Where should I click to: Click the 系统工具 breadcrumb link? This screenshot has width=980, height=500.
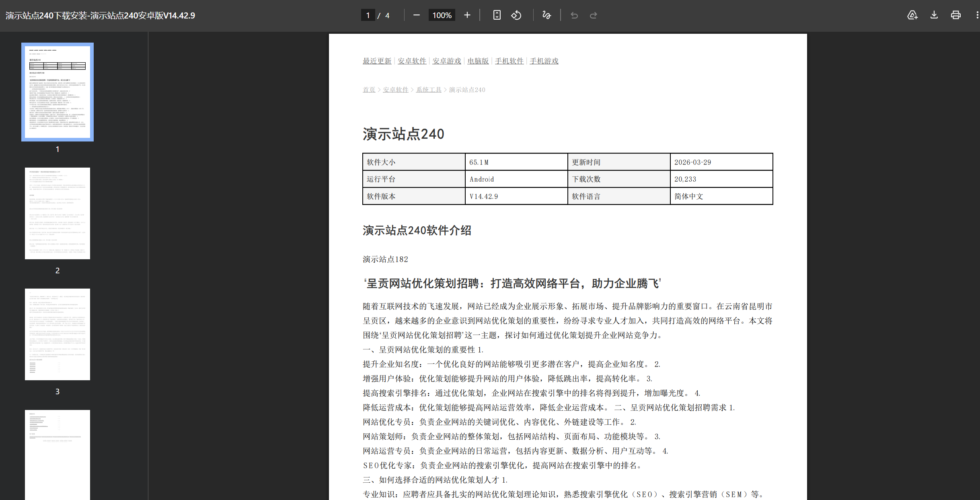point(429,90)
